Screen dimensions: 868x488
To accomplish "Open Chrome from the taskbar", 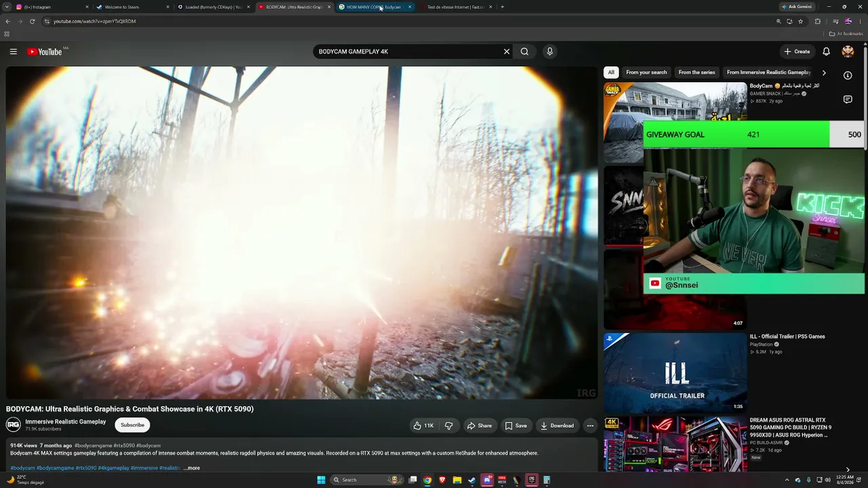I will coord(427,480).
